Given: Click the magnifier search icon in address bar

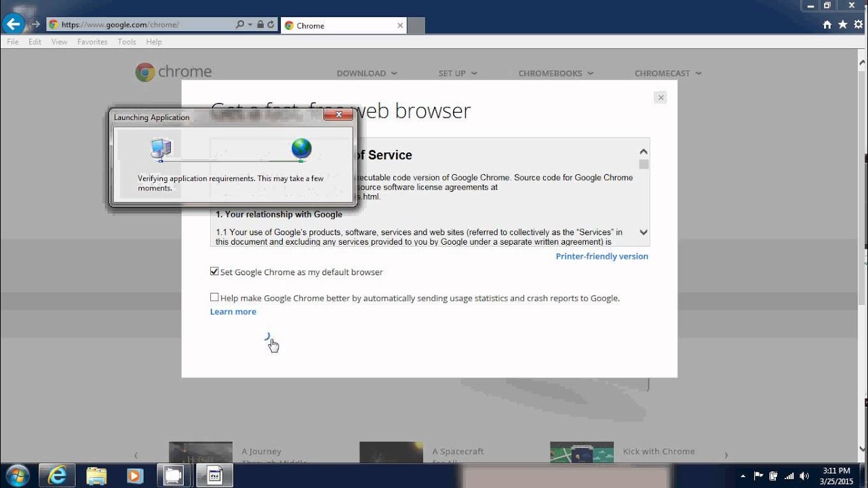Looking at the screenshot, I should click(x=239, y=24).
